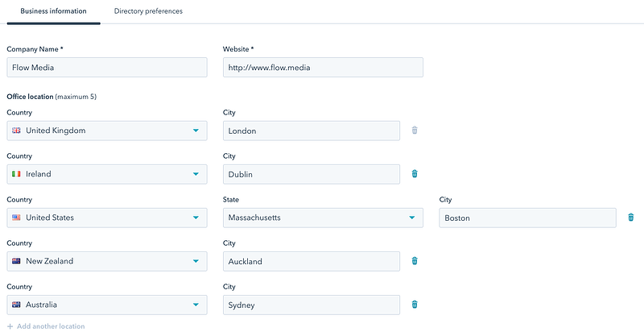Open the United Kingdom country dropdown
644x336 pixels.
click(107, 131)
